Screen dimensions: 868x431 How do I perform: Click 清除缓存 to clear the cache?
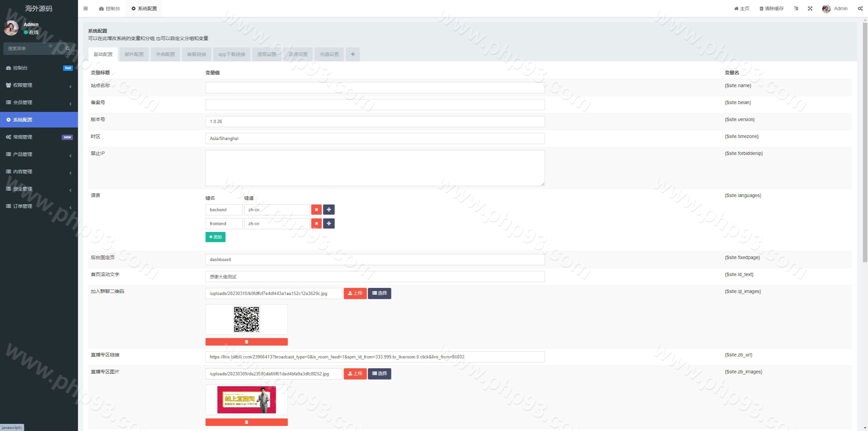point(771,8)
